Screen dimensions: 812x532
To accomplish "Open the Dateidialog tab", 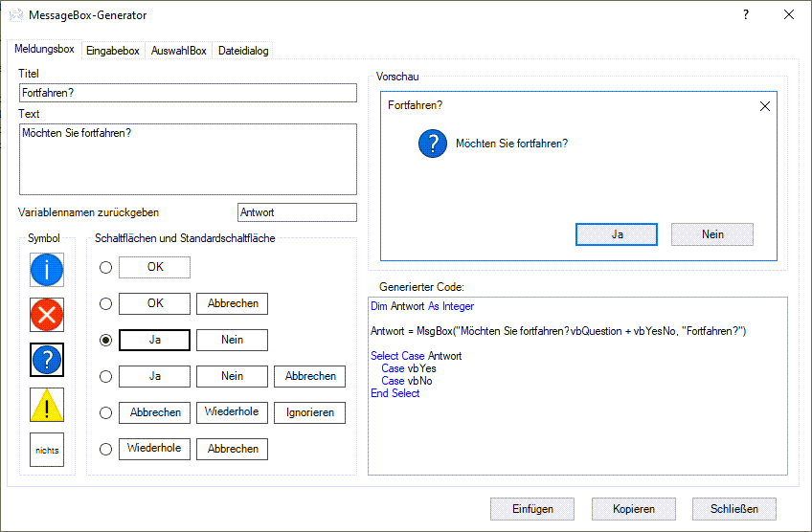I will click(x=243, y=51).
